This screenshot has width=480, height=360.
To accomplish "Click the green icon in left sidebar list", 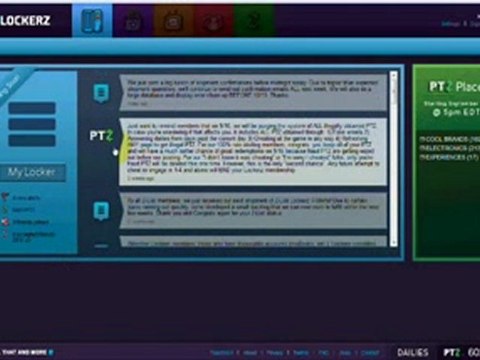I will [x=5, y=210].
